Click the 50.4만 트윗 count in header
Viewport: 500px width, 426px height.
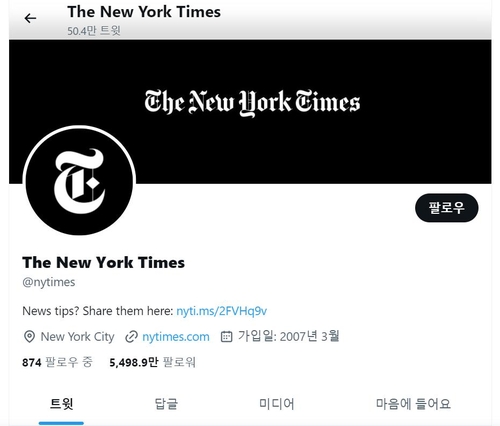coord(94,31)
